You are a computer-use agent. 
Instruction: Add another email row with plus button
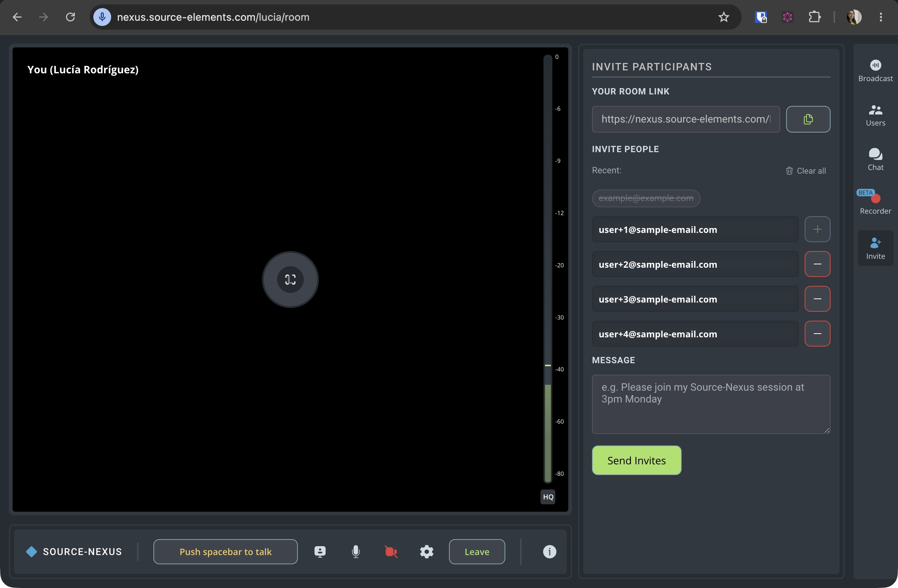817,229
